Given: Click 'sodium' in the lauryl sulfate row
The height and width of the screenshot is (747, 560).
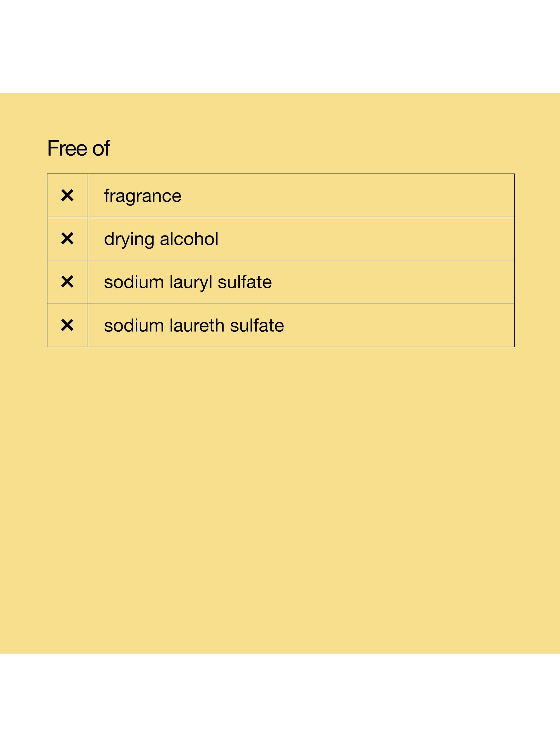Looking at the screenshot, I should (134, 282).
